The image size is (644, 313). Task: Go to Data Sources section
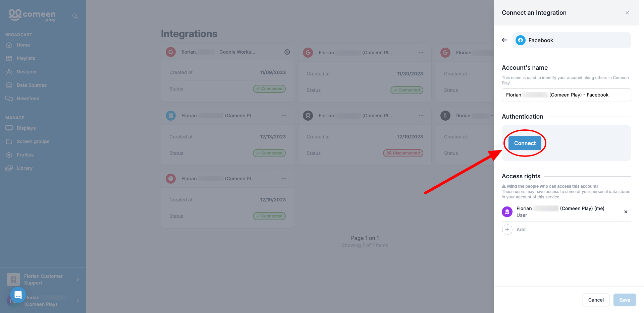[32, 85]
